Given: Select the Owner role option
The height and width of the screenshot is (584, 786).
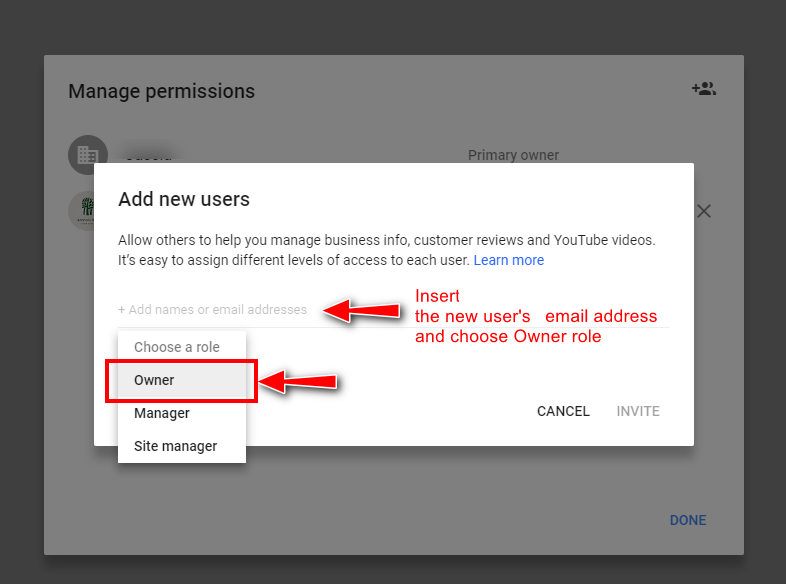Looking at the screenshot, I should point(182,380).
